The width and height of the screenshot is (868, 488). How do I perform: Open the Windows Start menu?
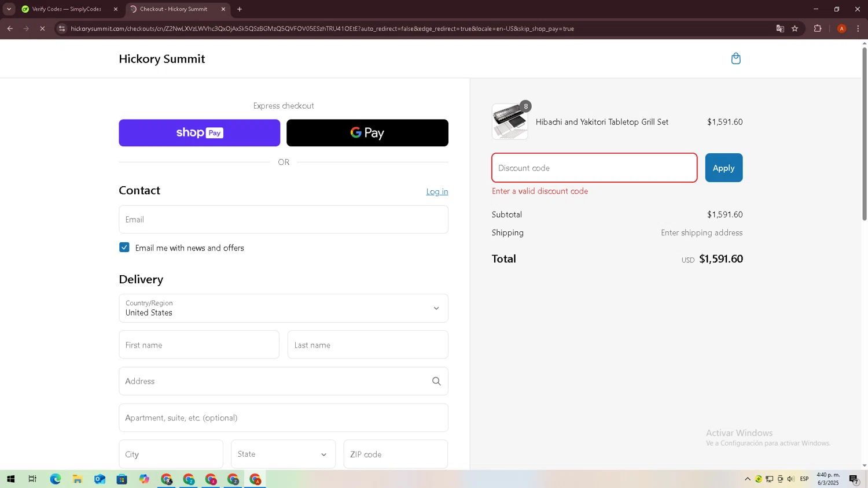pyautogui.click(x=10, y=479)
